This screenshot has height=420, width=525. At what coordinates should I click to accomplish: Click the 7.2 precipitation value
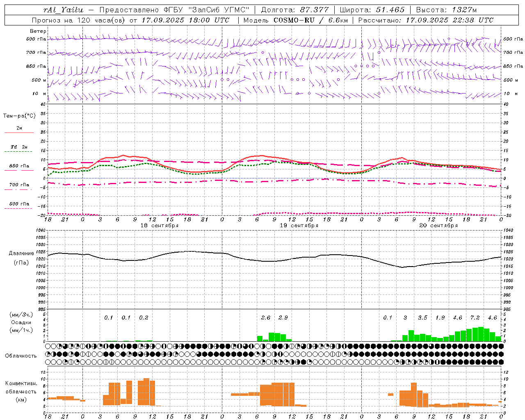point(475,318)
